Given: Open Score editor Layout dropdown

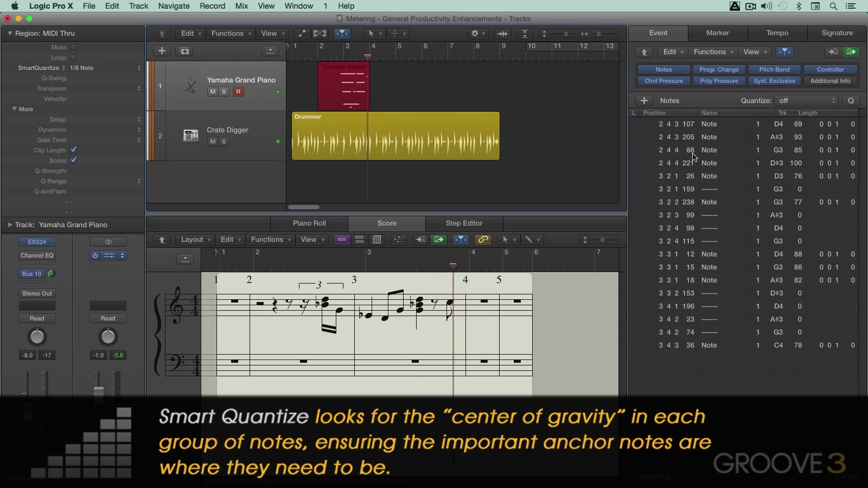Looking at the screenshot, I should tap(195, 240).
